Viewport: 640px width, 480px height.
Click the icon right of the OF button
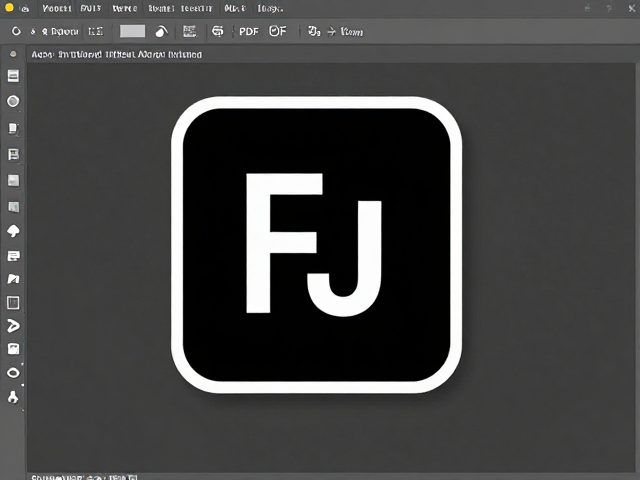tap(314, 31)
